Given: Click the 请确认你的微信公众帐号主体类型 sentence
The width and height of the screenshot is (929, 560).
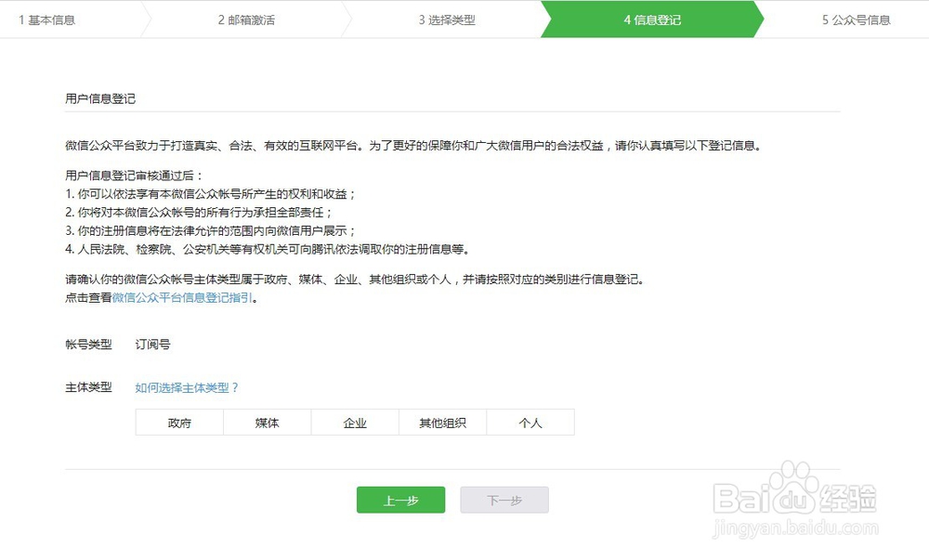Looking at the screenshot, I should [x=354, y=279].
